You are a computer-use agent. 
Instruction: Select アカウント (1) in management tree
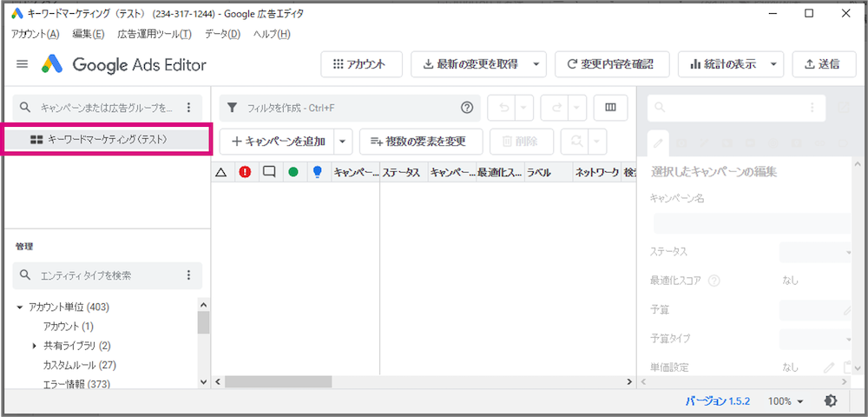[69, 326]
